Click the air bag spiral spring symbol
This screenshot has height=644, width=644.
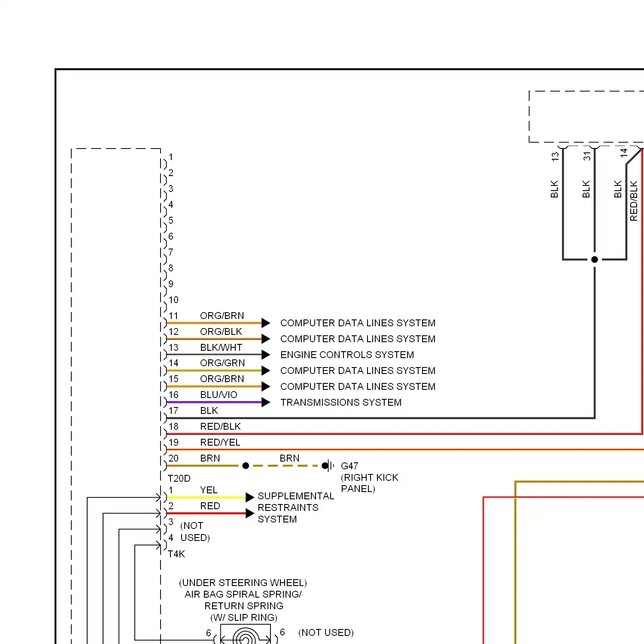point(245,635)
